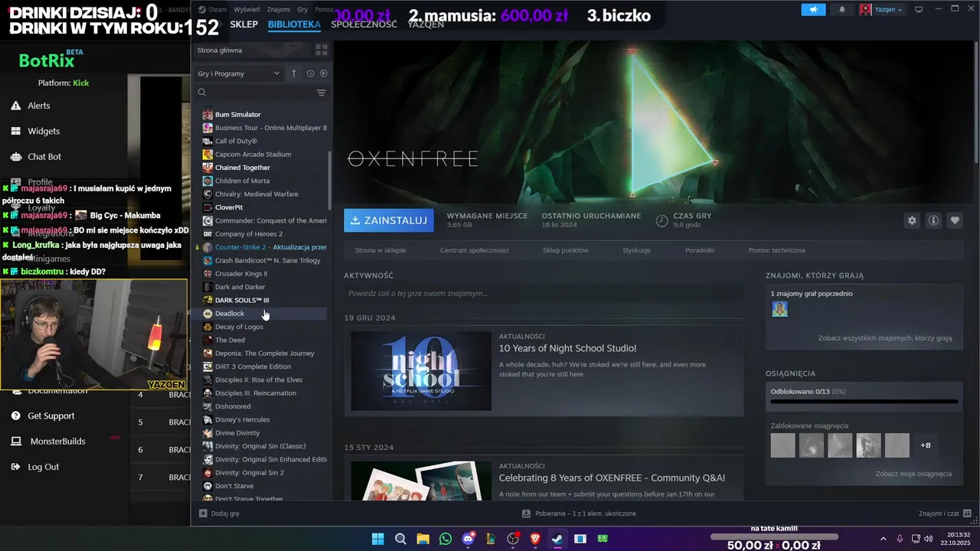Screen dimensions: 980x551
Task: Click achievements progress bar 0/13
Action: [864, 401]
